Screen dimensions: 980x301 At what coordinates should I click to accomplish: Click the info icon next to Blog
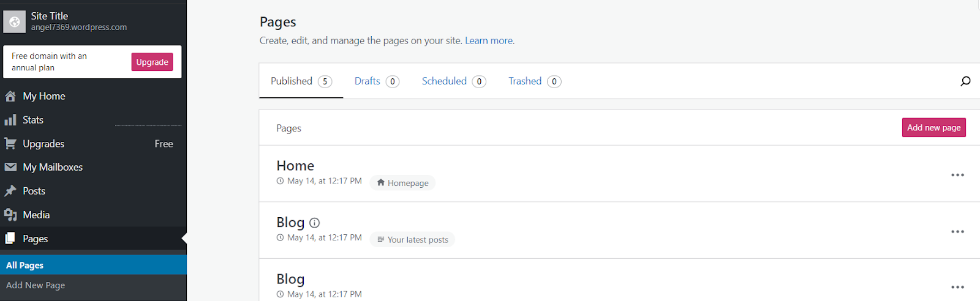[315, 223]
